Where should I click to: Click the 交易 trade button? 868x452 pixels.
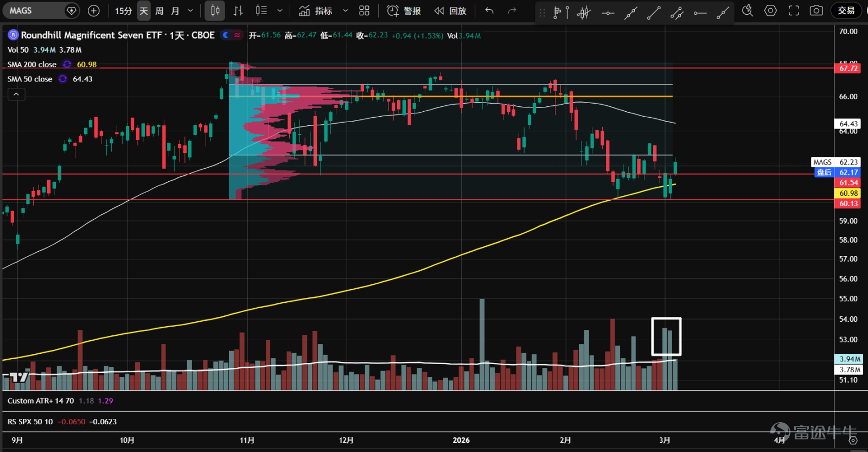pos(846,10)
